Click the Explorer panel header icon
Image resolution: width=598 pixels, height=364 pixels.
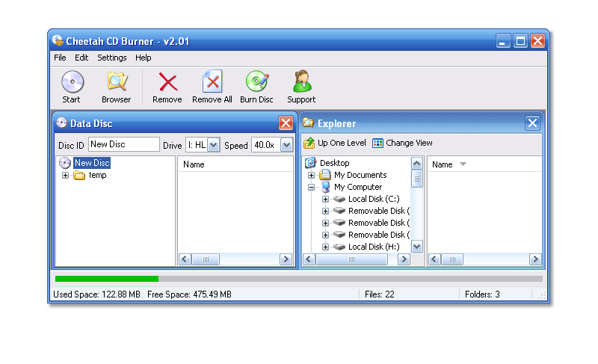pyautogui.click(x=308, y=123)
